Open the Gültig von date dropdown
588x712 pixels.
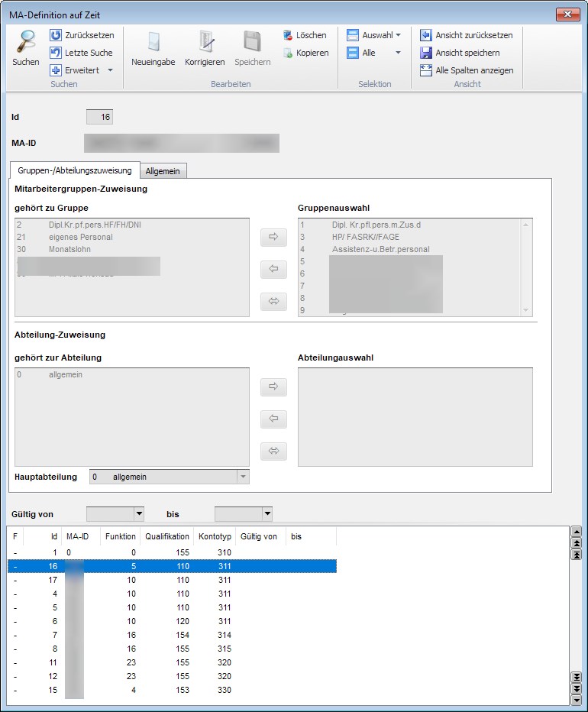pyautogui.click(x=139, y=514)
